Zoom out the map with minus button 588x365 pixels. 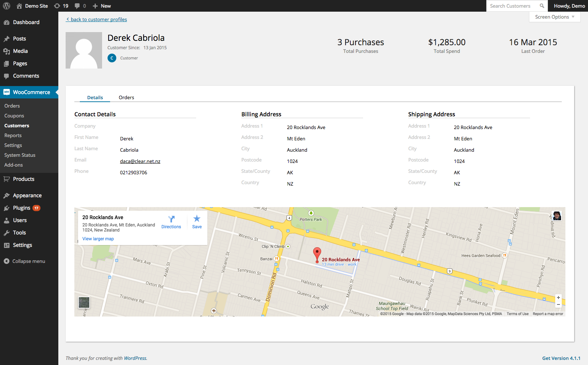(x=558, y=304)
